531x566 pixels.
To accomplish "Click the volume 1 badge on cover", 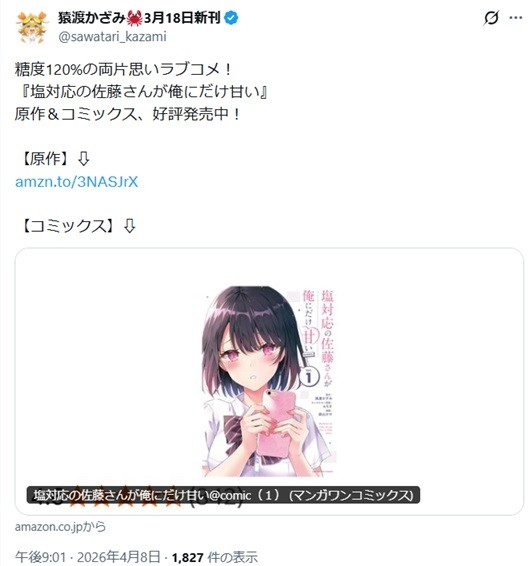I will pyautogui.click(x=309, y=377).
